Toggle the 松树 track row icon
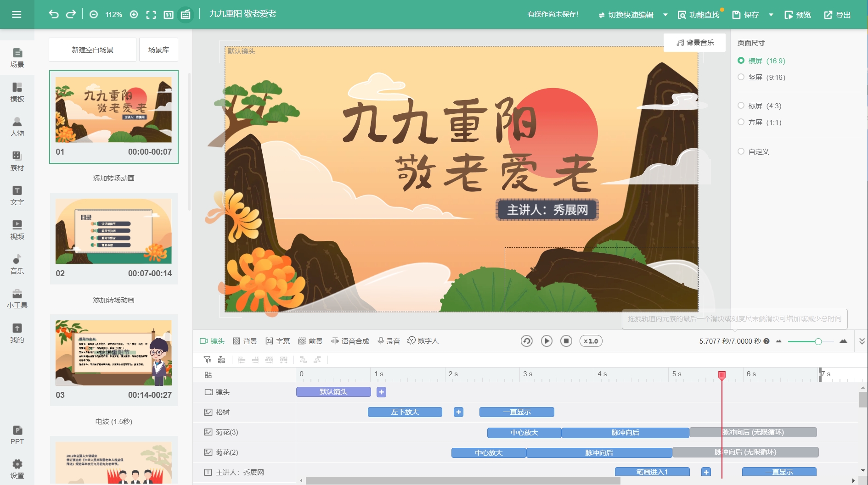868x485 pixels. 209,412
